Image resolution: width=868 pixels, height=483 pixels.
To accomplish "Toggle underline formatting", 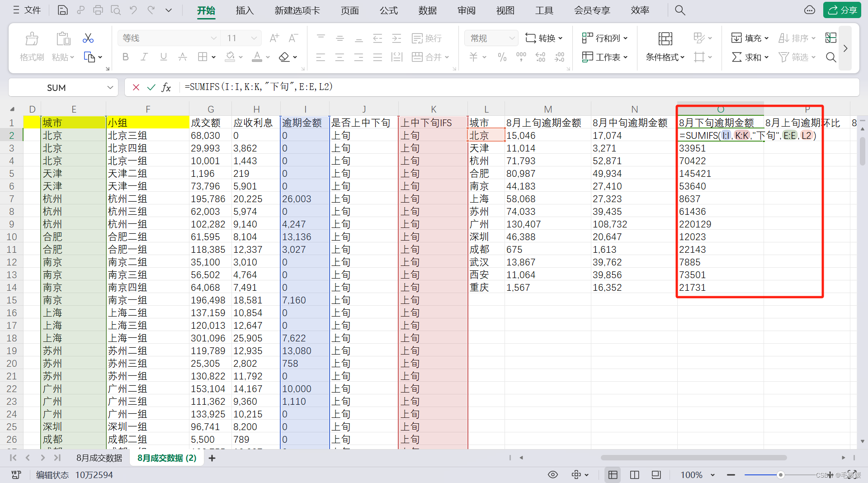I will coord(164,57).
